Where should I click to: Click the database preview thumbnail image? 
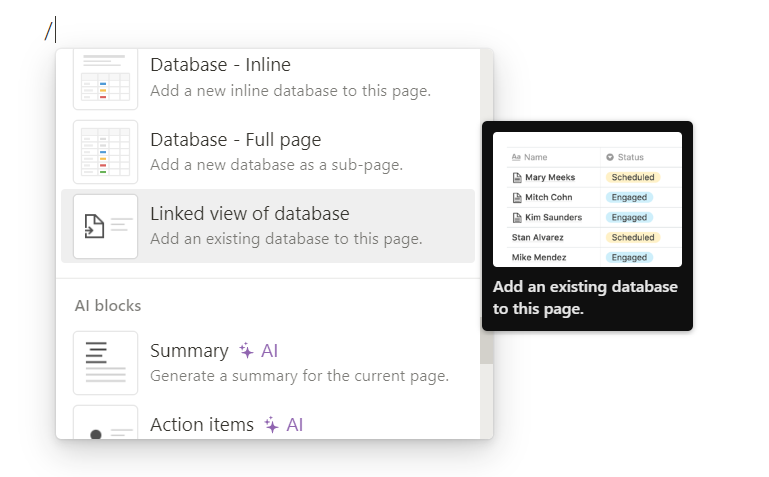click(x=587, y=200)
